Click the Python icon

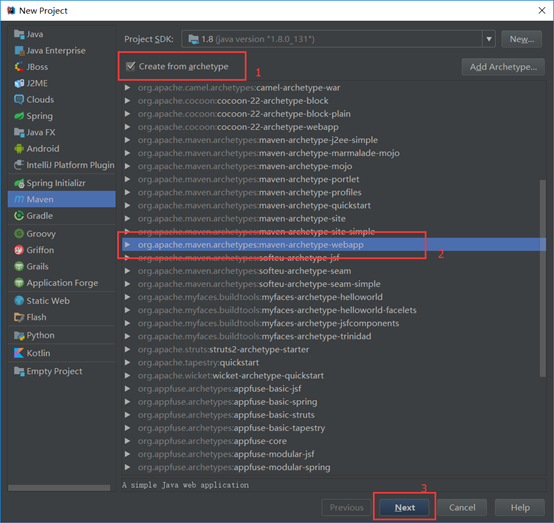tap(19, 335)
